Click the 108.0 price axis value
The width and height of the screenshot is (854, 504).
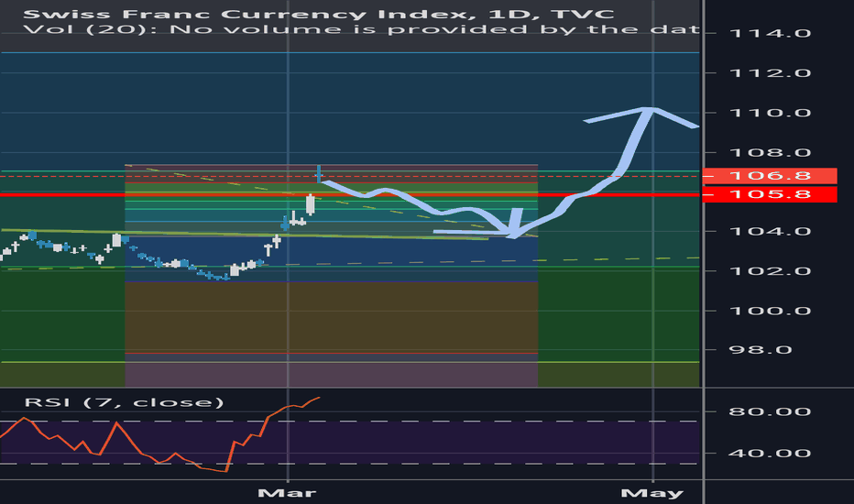(x=770, y=152)
